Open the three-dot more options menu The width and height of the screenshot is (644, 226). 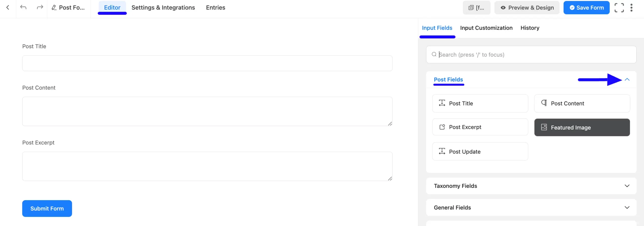point(631,8)
